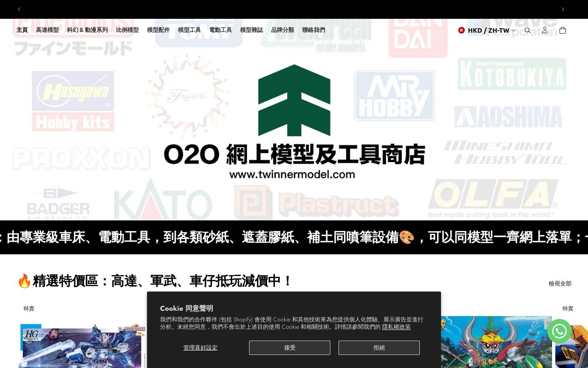The image size is (588, 368).
Task: Open the 高達模型 menu
Action: point(47,30)
